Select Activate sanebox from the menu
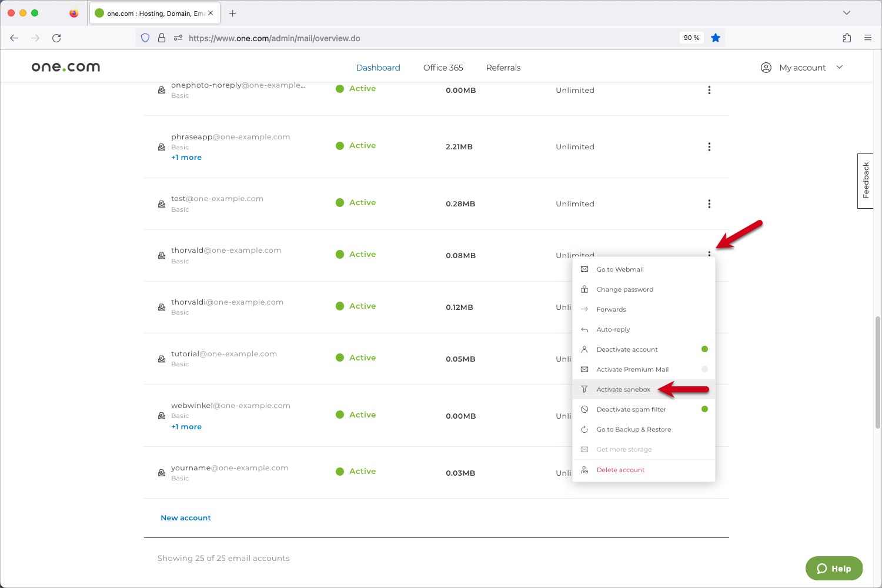882x588 pixels. click(623, 389)
